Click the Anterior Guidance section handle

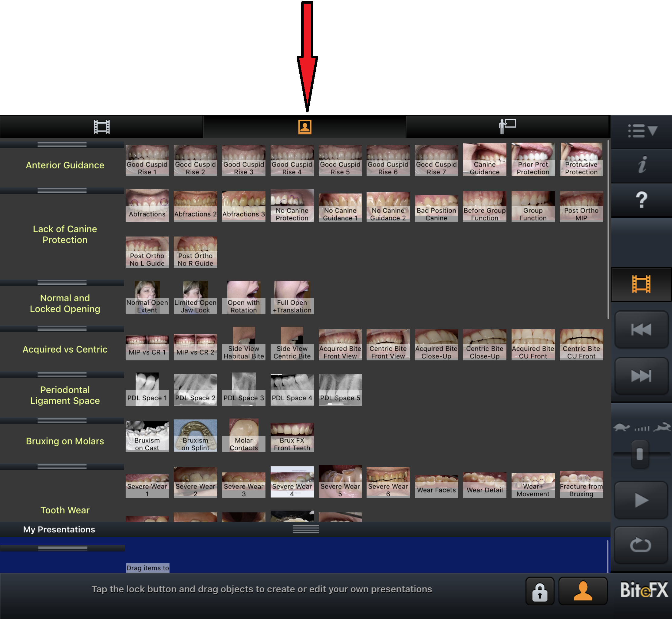pos(62,145)
